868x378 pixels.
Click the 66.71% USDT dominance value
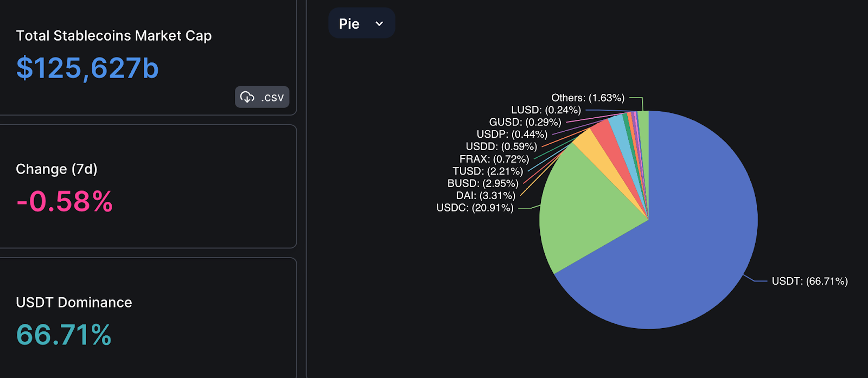click(x=63, y=335)
